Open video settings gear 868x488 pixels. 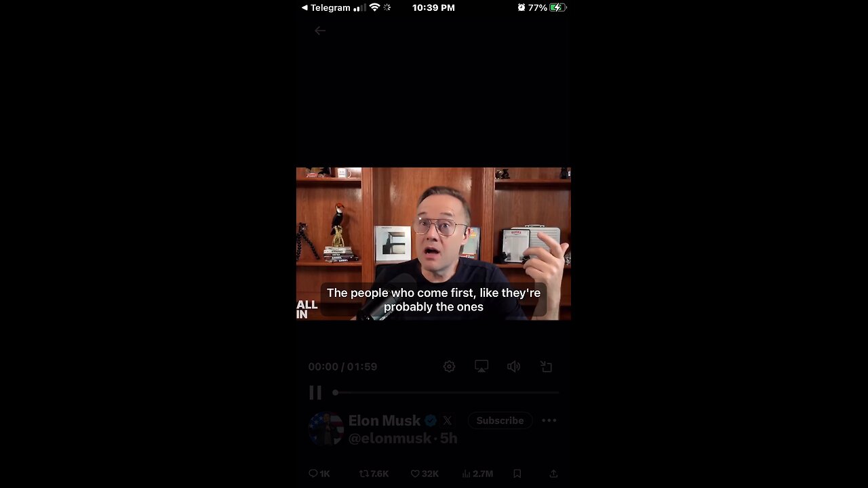(x=449, y=367)
